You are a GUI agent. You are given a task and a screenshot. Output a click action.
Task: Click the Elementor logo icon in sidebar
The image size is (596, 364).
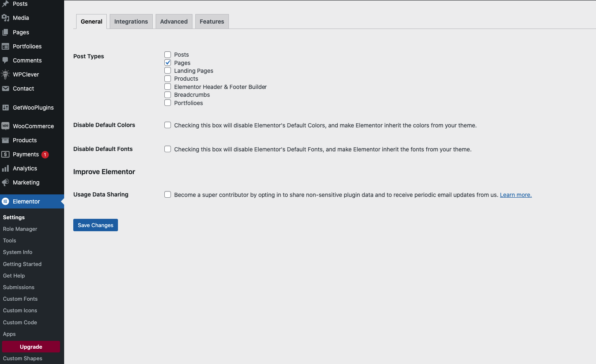coord(5,201)
